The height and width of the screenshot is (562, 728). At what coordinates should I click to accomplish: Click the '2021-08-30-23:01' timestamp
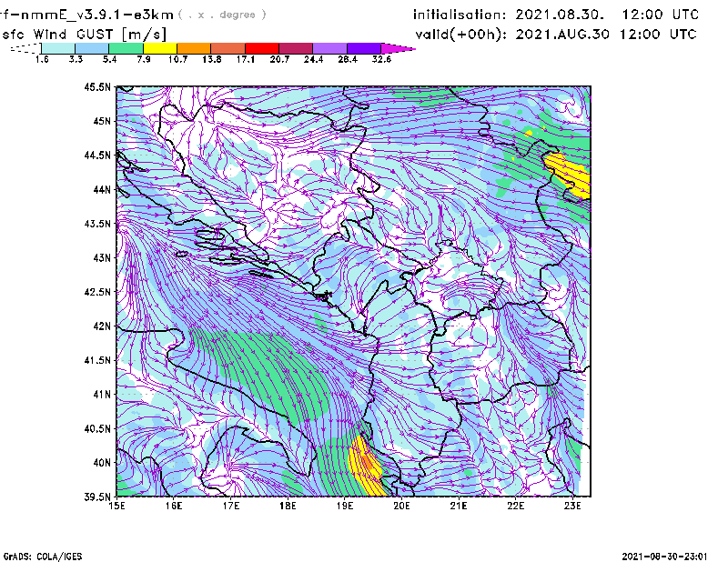pyautogui.click(x=664, y=557)
